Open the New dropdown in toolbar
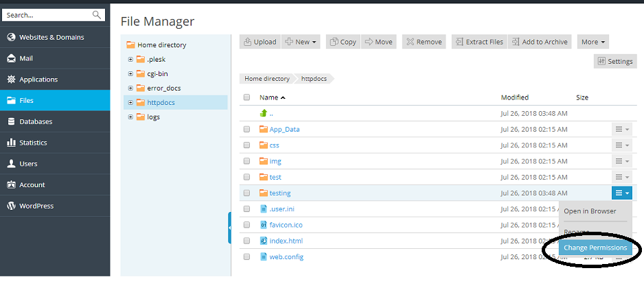The height and width of the screenshot is (288, 644). pyautogui.click(x=301, y=42)
